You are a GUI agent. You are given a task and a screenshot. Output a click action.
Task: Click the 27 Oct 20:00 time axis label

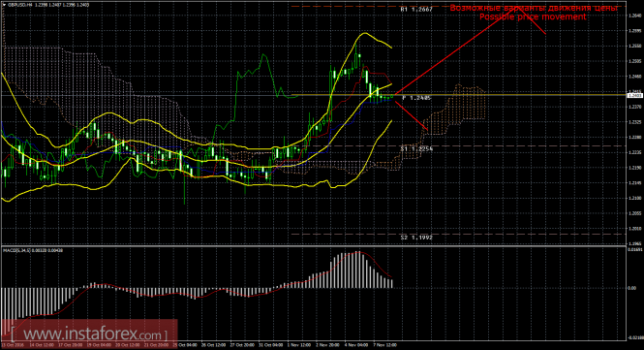[x=242, y=345]
